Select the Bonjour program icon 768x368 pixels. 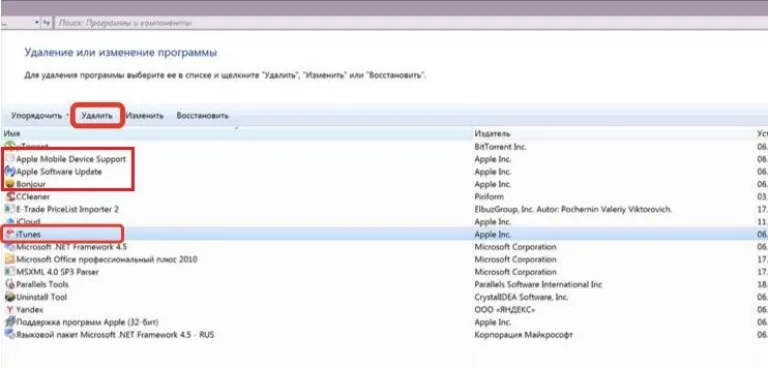tap(10, 184)
